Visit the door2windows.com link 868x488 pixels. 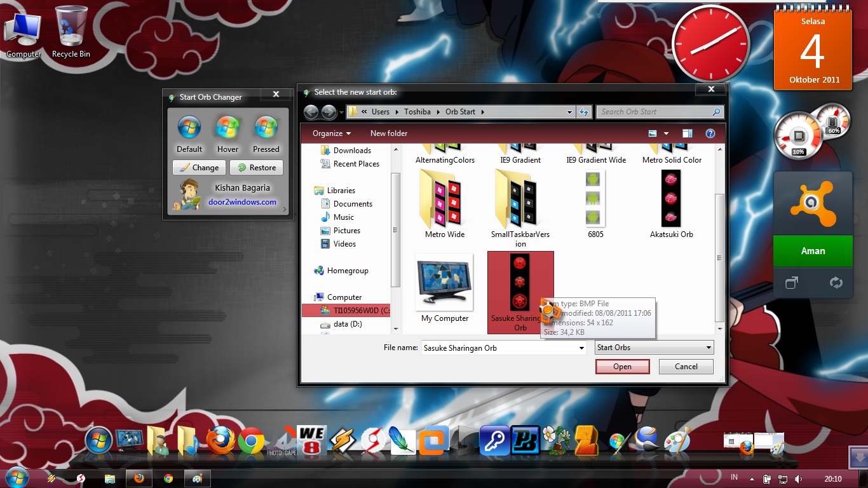click(x=242, y=202)
